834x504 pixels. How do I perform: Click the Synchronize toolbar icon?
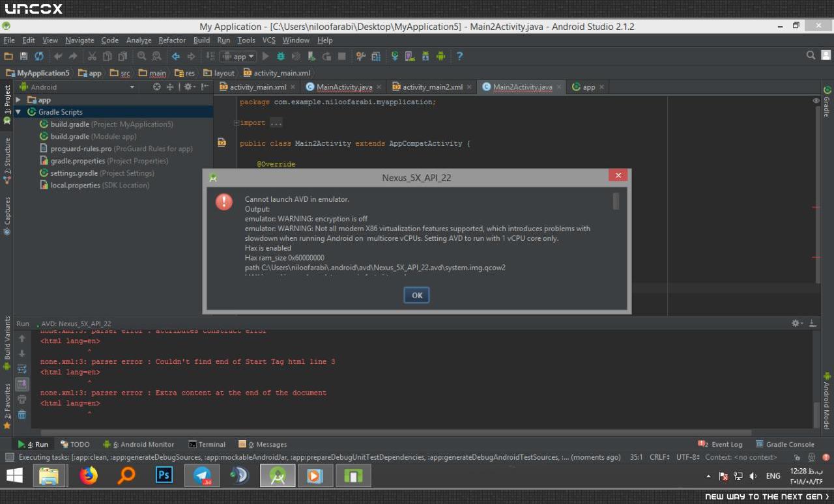[39, 57]
